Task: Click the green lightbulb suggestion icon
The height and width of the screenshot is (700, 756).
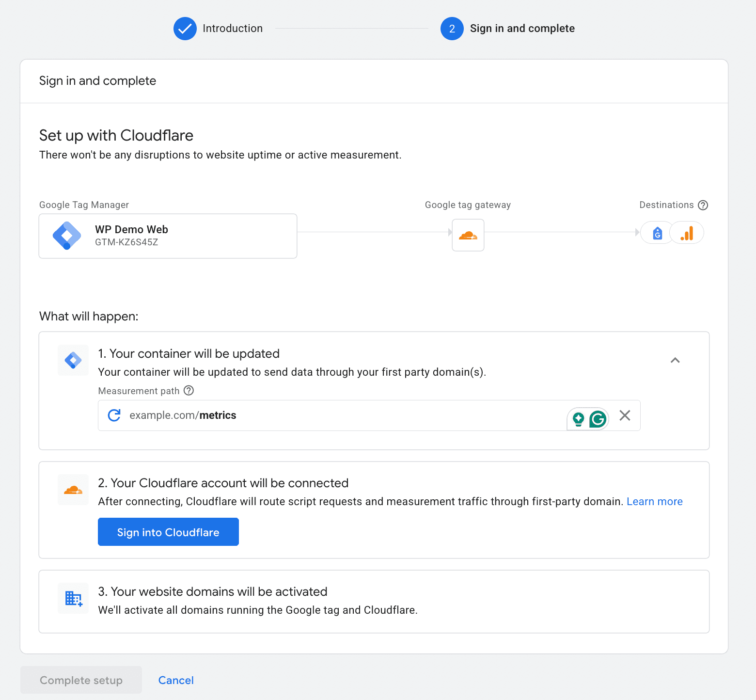Action: (x=578, y=419)
